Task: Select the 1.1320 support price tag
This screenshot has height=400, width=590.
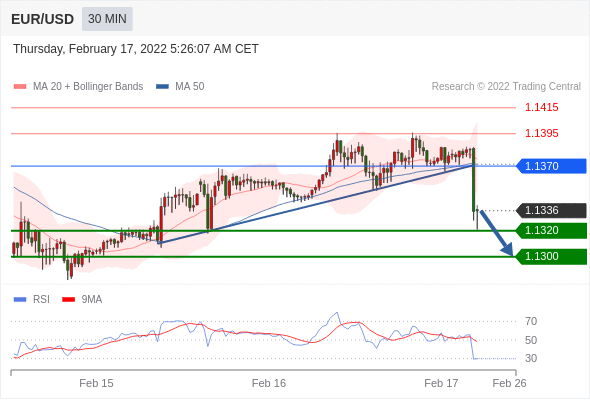Action: [x=551, y=230]
